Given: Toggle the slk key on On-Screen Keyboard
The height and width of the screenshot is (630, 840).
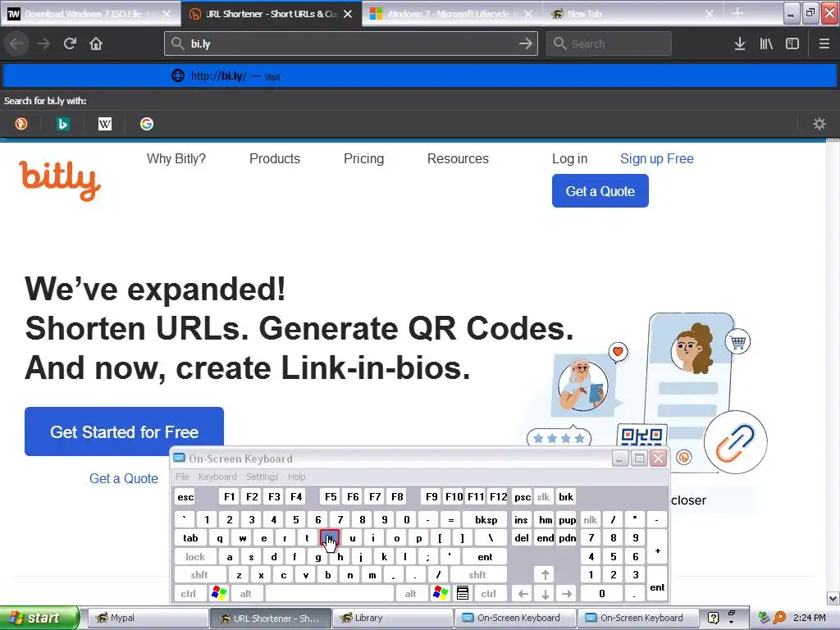Looking at the screenshot, I should (x=543, y=496).
